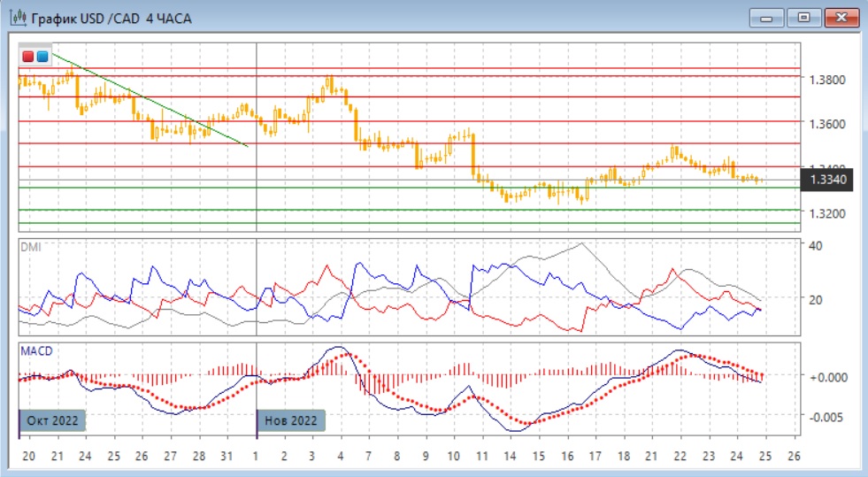Click the 40 level on DMI scale
The height and width of the screenshot is (477, 868).
click(816, 245)
